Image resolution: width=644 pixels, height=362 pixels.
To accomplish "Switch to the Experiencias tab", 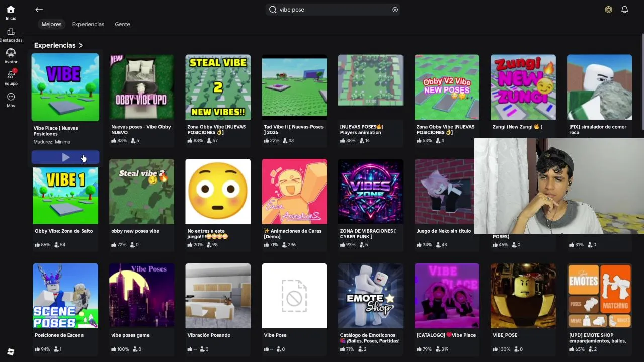I will 88,24.
